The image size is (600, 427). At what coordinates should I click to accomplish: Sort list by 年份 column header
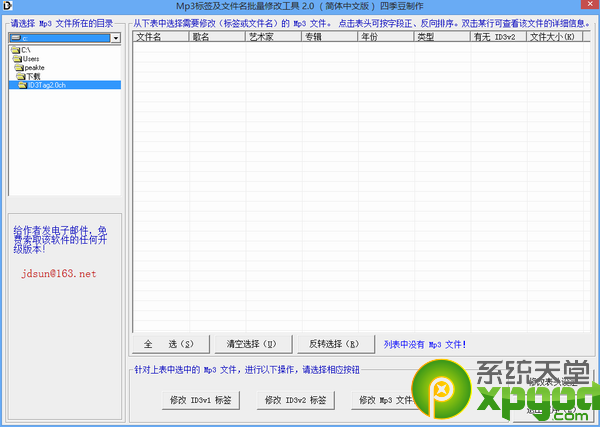click(x=385, y=37)
